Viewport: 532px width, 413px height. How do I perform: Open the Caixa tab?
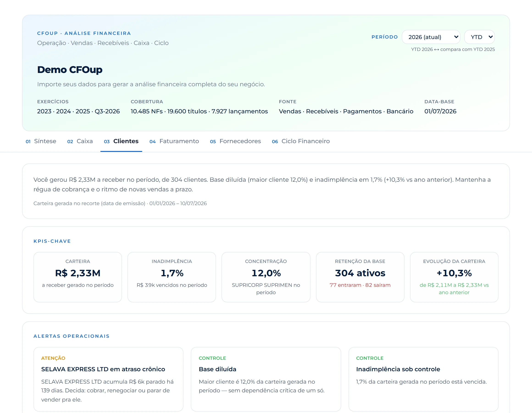(80, 141)
